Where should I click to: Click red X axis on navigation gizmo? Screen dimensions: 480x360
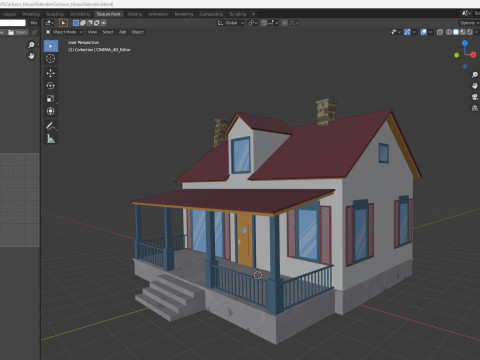(473, 55)
